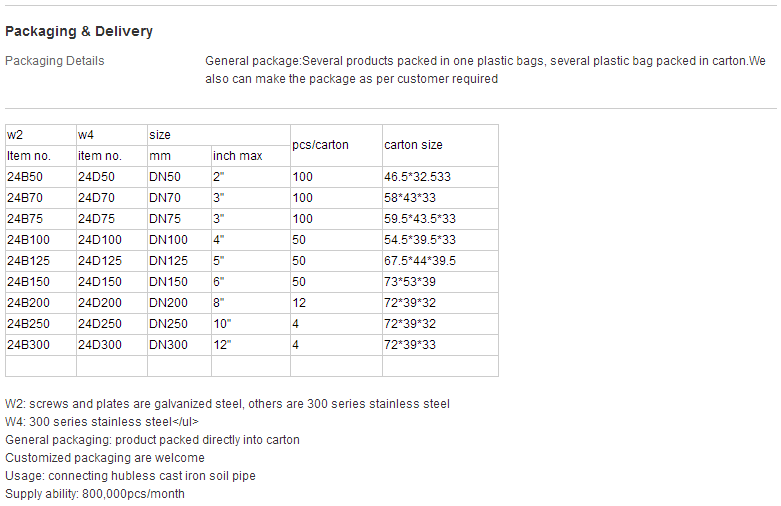Click the carton size column header
Image resolution: width=781 pixels, height=506 pixels.
pos(440,145)
